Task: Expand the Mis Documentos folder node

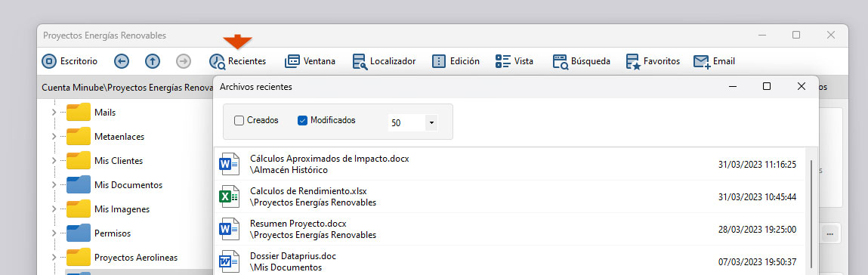Action: [x=54, y=185]
